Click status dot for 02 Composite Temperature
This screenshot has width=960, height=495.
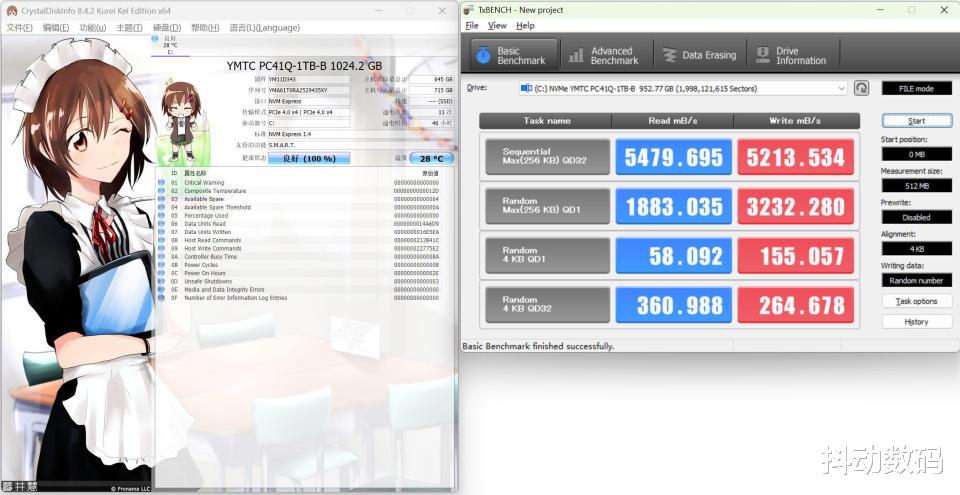161,191
